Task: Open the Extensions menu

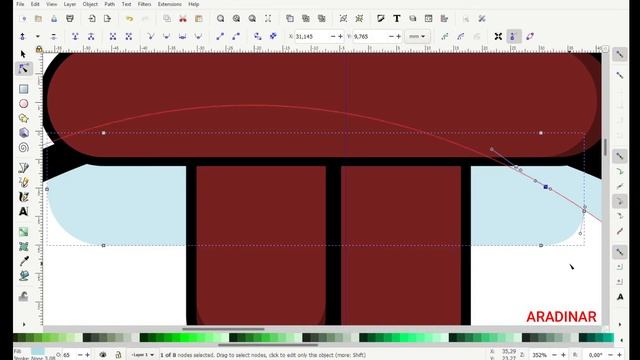Action: coord(169,4)
